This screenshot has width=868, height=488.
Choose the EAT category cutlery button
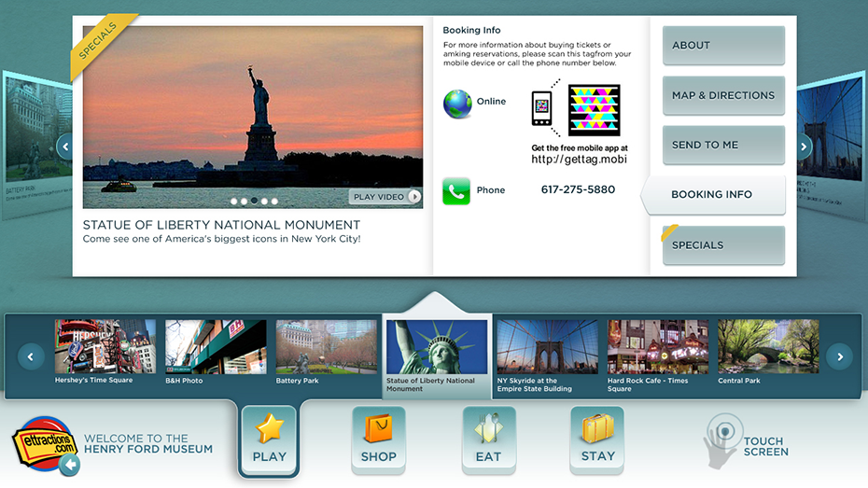pos(489,440)
